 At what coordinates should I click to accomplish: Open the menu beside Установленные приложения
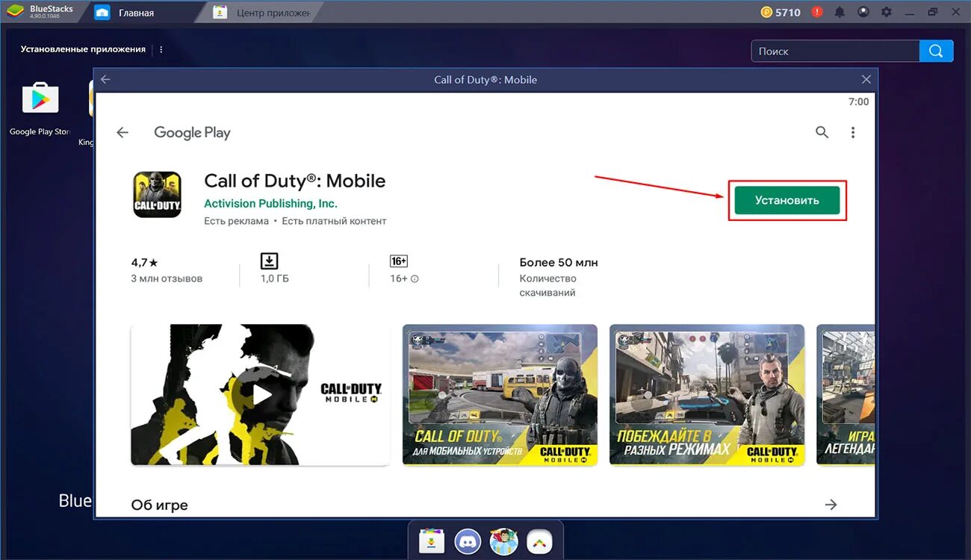(161, 49)
